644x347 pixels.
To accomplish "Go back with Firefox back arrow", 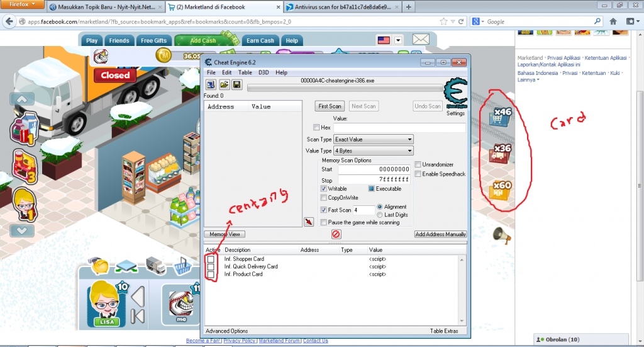I will [x=9, y=21].
